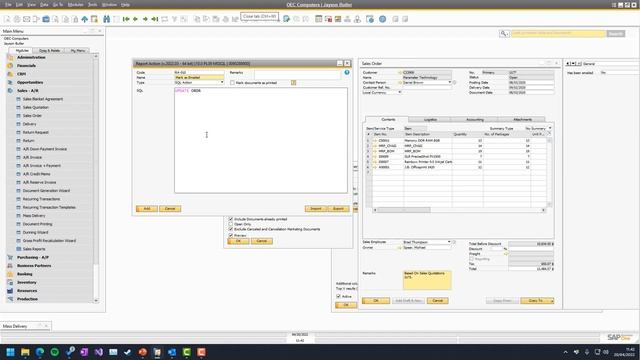Expand the Inventory module

pyautogui.click(x=27, y=282)
